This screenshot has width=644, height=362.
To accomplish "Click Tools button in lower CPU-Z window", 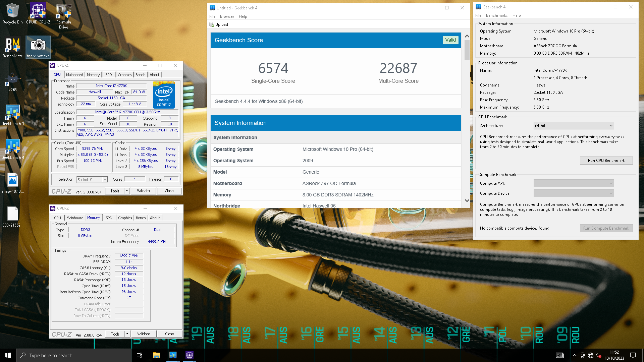I will [115, 334].
